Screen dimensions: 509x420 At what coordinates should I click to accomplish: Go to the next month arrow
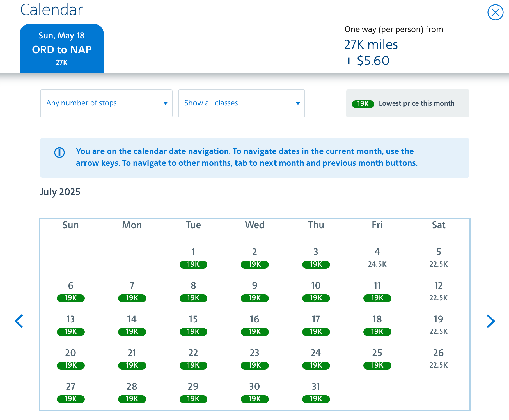(x=490, y=321)
